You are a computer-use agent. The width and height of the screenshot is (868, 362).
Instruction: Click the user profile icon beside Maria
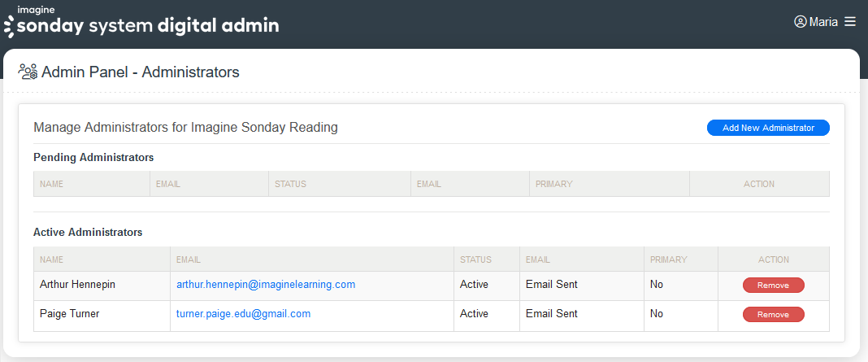pyautogui.click(x=800, y=22)
